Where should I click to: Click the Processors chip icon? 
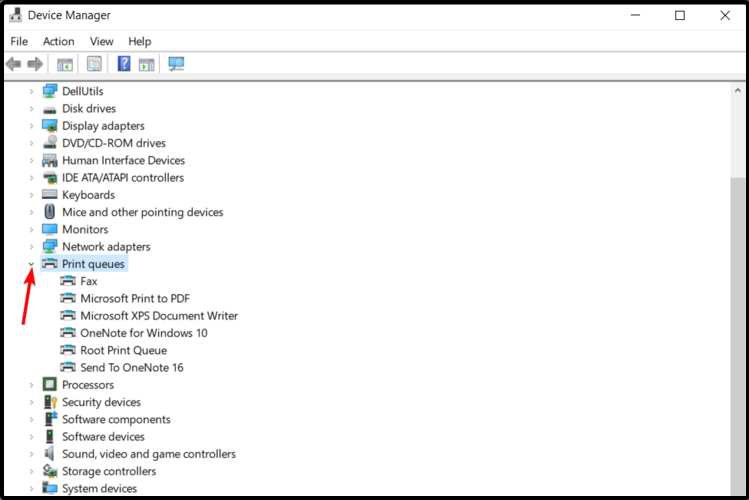50,384
